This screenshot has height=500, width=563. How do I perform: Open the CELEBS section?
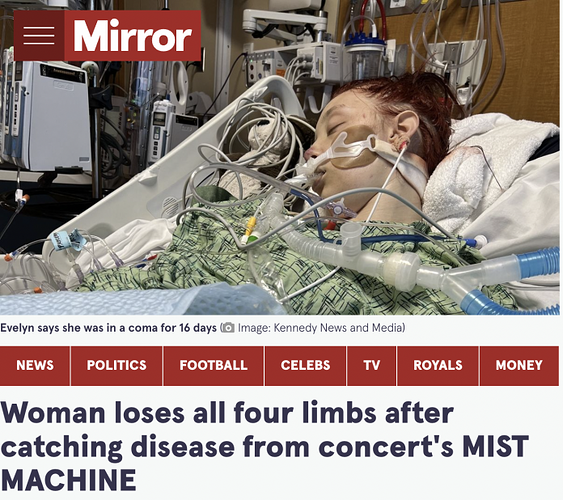tap(306, 366)
